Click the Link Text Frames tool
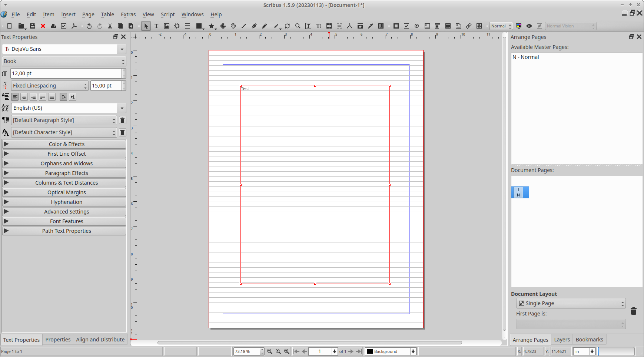644x357 pixels. [x=329, y=26]
